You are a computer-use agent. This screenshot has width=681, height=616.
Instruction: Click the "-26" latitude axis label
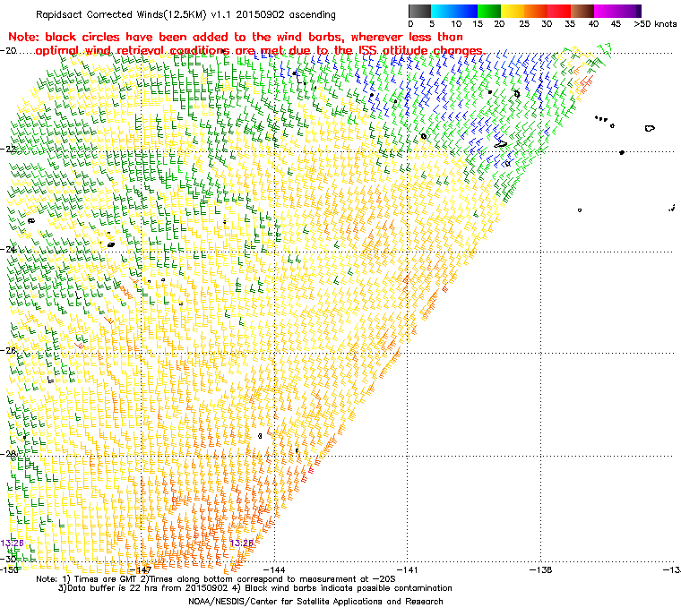tap(8, 350)
